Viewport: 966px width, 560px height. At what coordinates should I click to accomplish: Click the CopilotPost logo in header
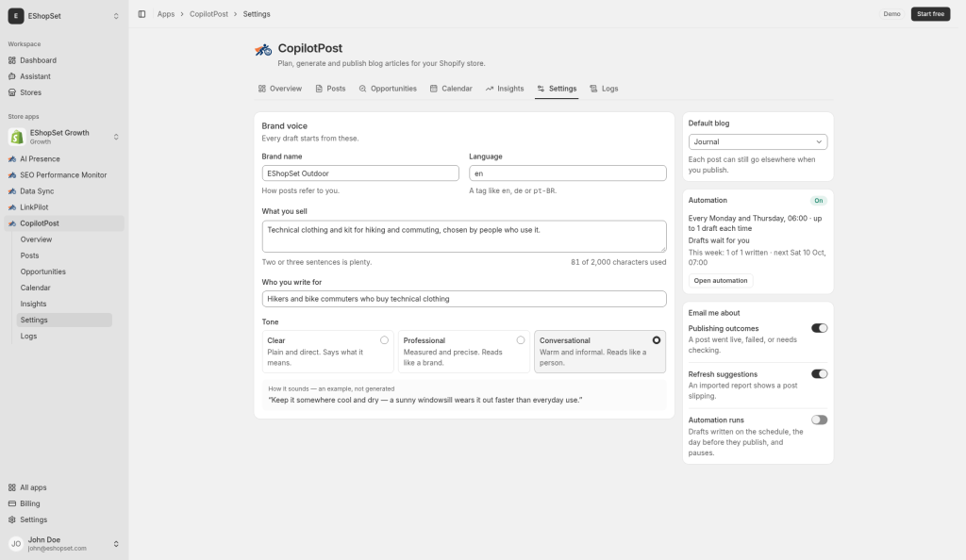(264, 50)
